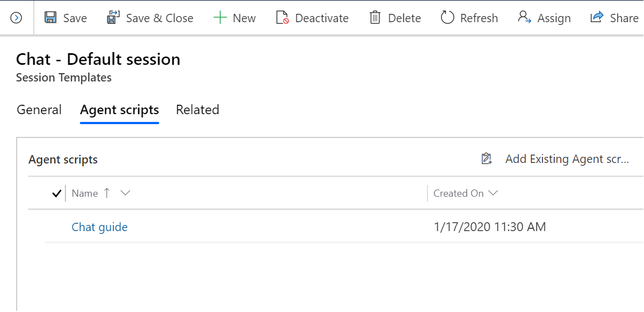Toggle the select-all checkmark in grid header

(x=57, y=193)
